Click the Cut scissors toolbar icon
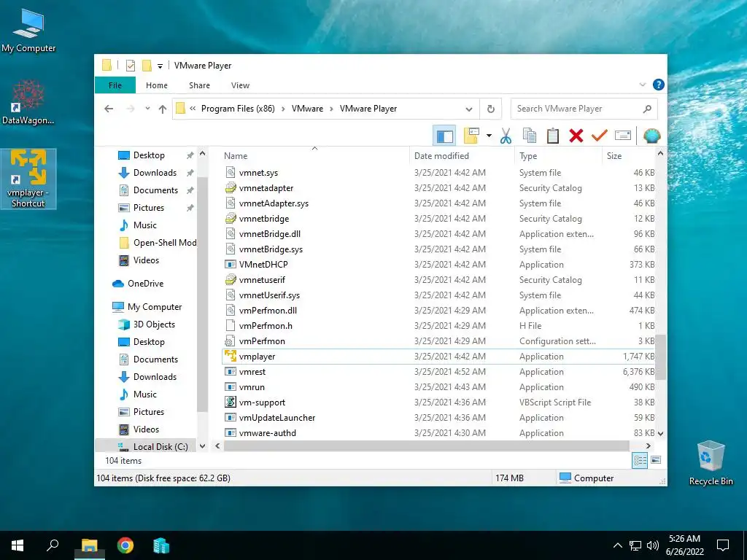Viewport: 747px width, 560px height. (506, 136)
